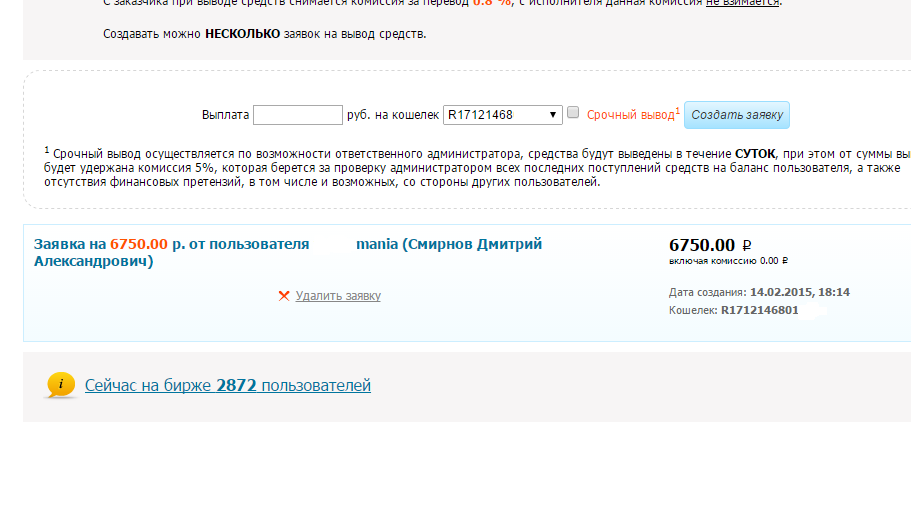The image size is (911, 512).
Task: Click the bold НЕСКОЛЬКО word in the notice
Action: [243, 34]
